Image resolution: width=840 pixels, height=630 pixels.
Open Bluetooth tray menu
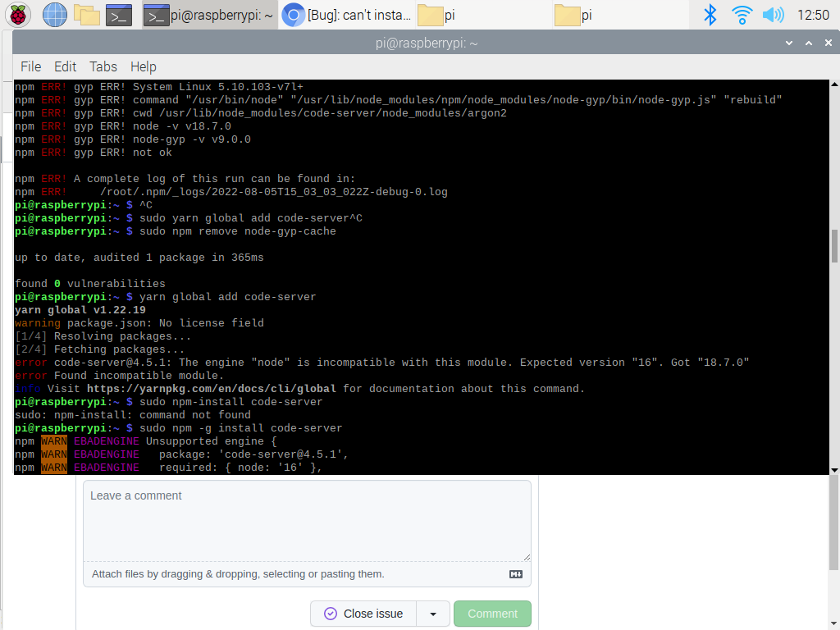(710, 15)
